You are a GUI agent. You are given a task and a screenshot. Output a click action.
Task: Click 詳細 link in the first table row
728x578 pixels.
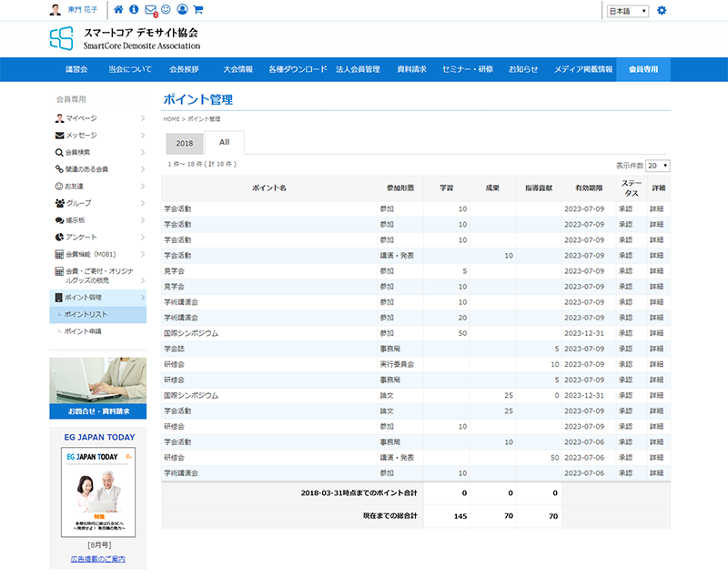pyautogui.click(x=657, y=208)
